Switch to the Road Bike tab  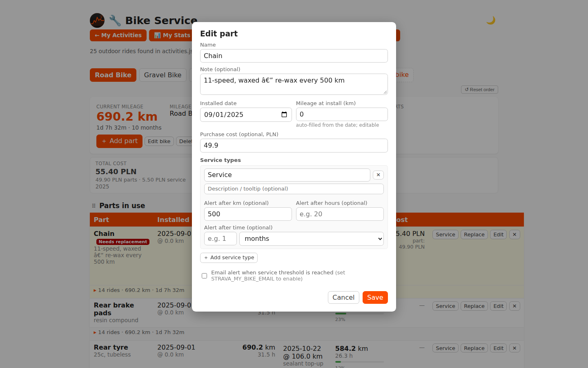point(113,75)
